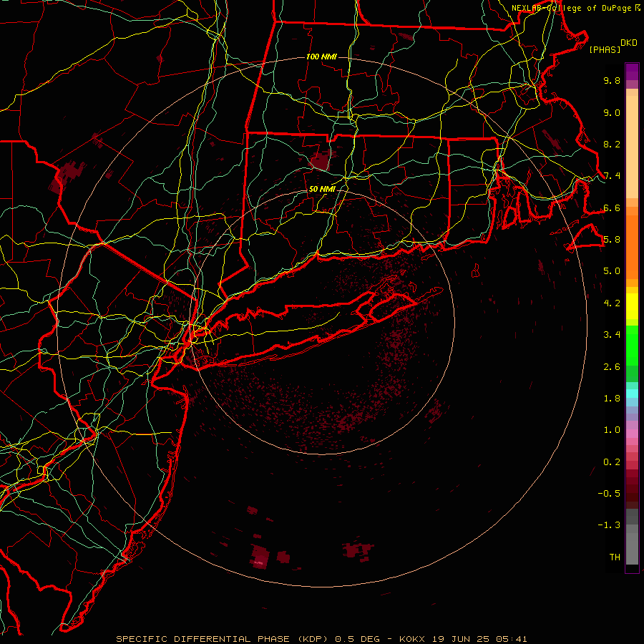The width and height of the screenshot is (644, 644).
Task: Select the purple band atop the color scale
Action: click(632, 72)
